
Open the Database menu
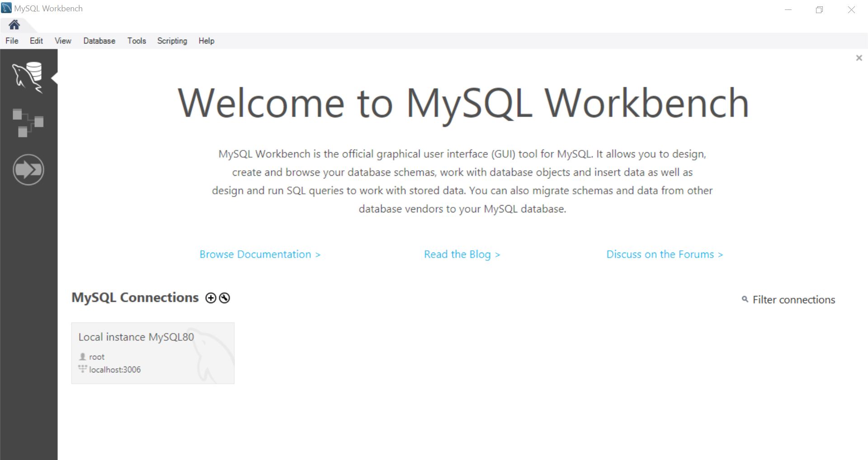(x=99, y=41)
